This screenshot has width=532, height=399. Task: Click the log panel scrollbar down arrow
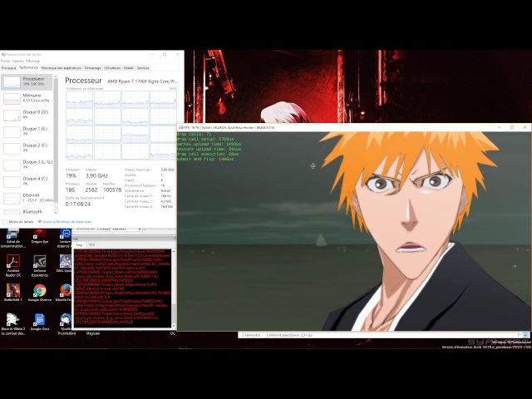point(174,325)
